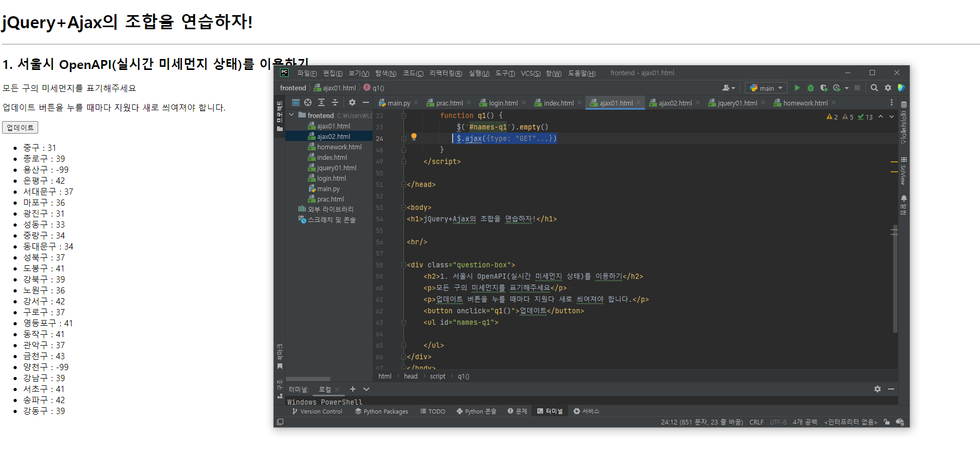Screen dimensions: 980x472
Task: Switch to the homework.html editor tab
Action: coord(805,103)
